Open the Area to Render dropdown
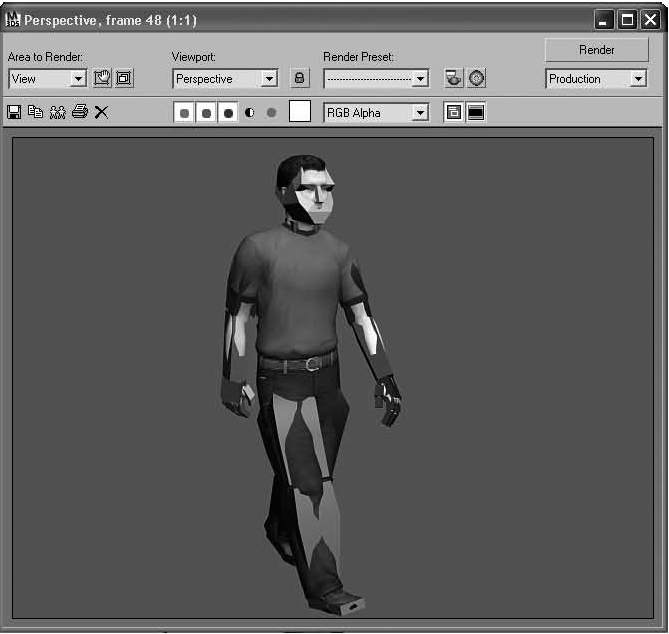This screenshot has width=669, height=634. click(78, 79)
